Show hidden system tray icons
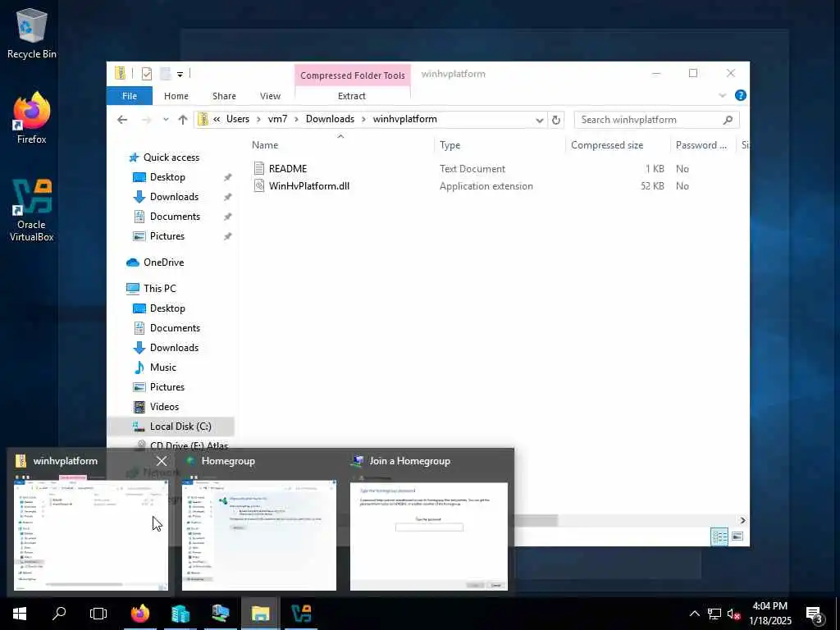This screenshot has height=630, width=840. (694, 614)
